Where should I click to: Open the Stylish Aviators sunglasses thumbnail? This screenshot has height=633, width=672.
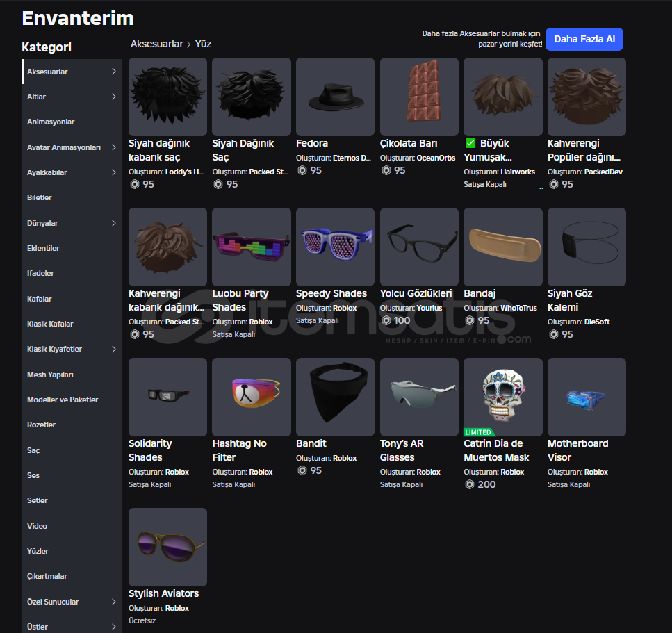pos(167,547)
